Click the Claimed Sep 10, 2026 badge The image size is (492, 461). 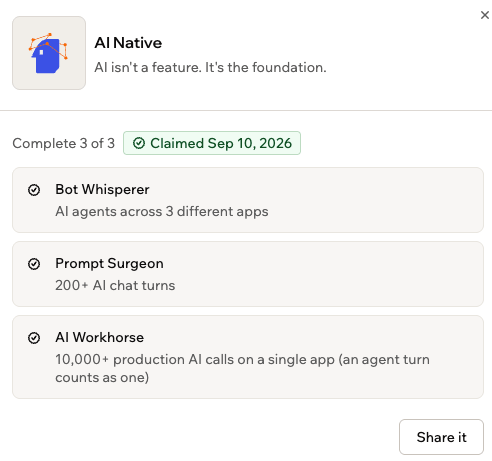coord(212,143)
